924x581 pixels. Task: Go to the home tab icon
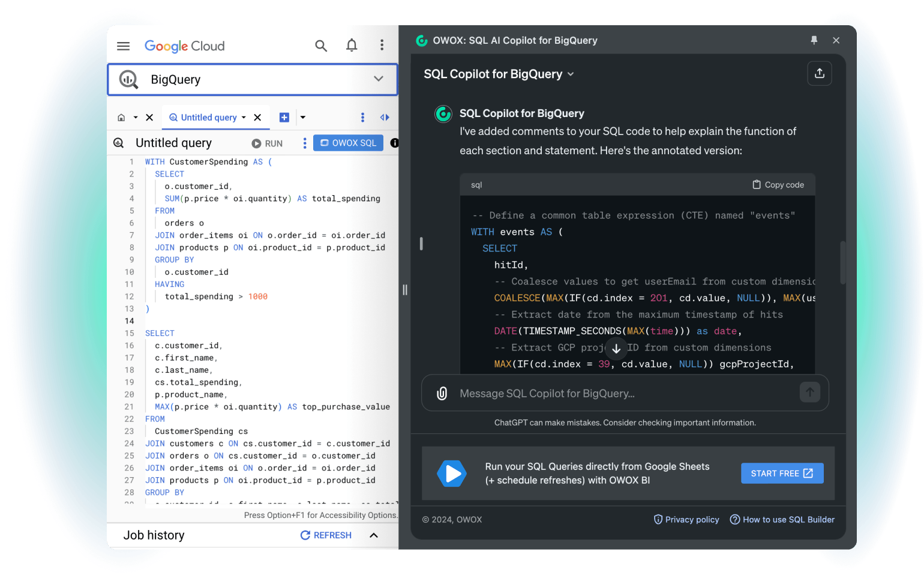(121, 118)
